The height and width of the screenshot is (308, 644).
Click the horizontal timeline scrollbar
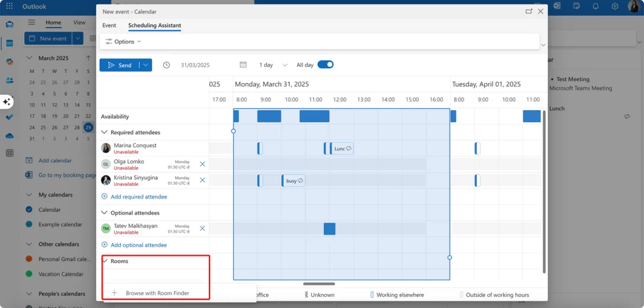[319, 283]
